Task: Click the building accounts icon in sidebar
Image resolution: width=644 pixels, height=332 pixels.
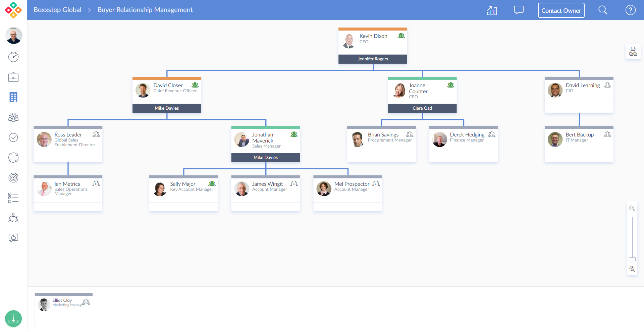Action: (13, 97)
